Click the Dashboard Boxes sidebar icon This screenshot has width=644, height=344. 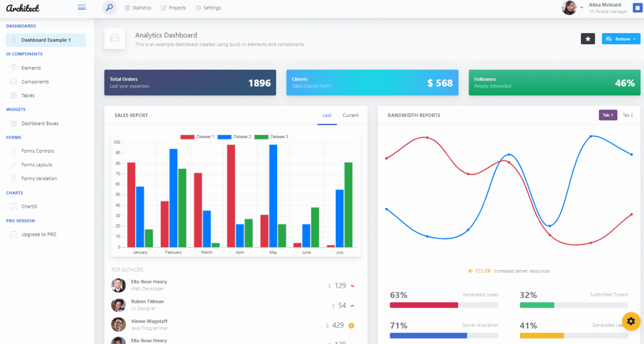click(x=13, y=123)
